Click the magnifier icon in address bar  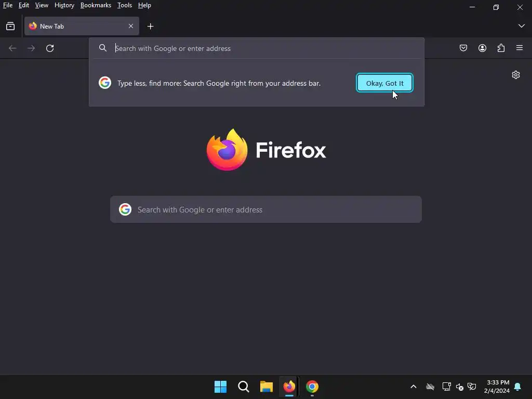coord(103,48)
